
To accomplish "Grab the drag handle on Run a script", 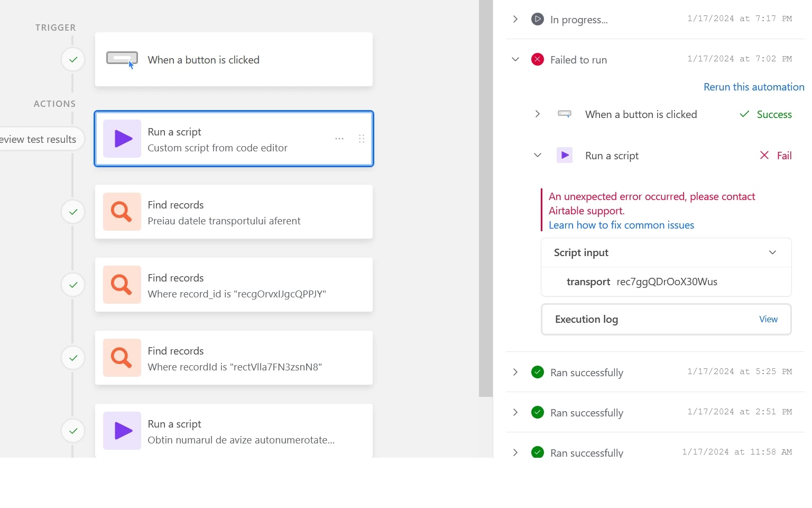I will pos(362,139).
